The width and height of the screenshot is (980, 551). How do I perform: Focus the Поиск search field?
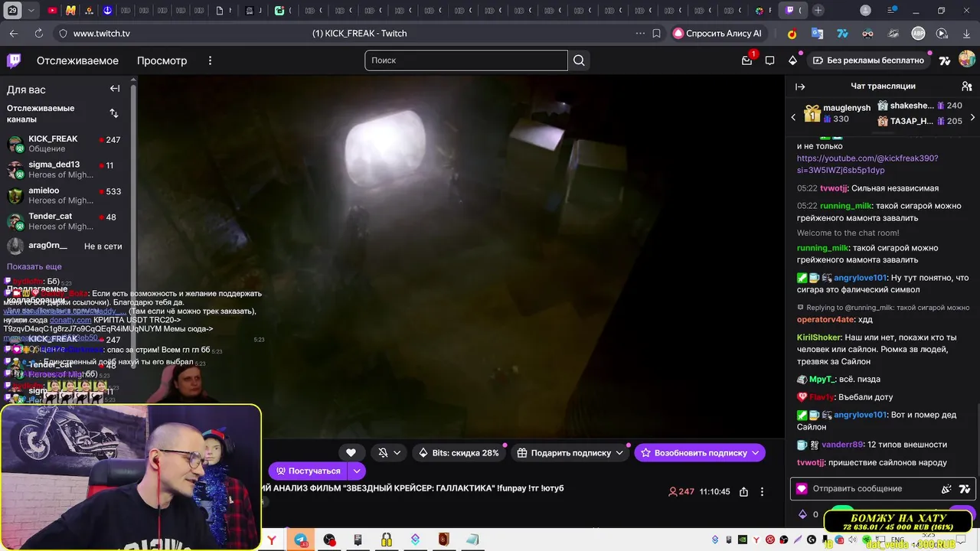465,60
